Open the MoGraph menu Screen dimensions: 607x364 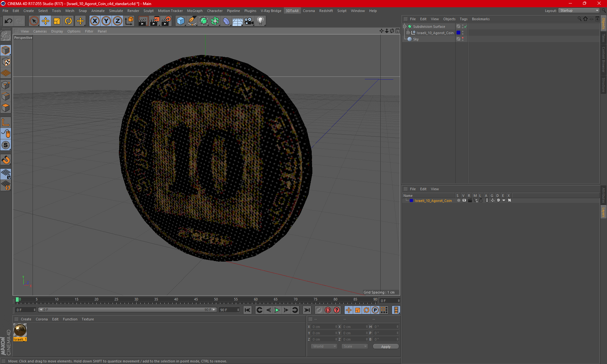(194, 11)
